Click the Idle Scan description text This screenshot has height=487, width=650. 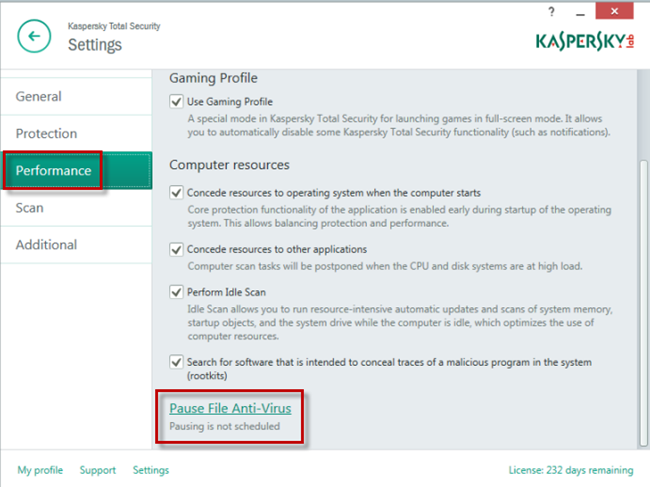pos(400,322)
